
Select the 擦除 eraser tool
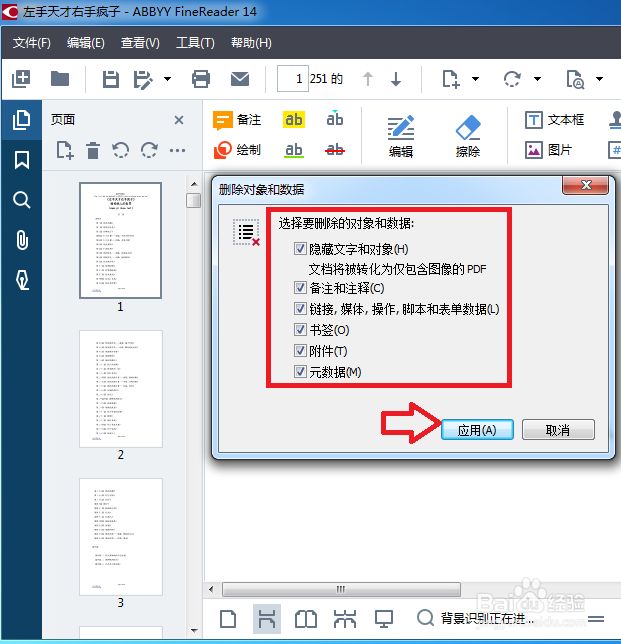pos(468,137)
